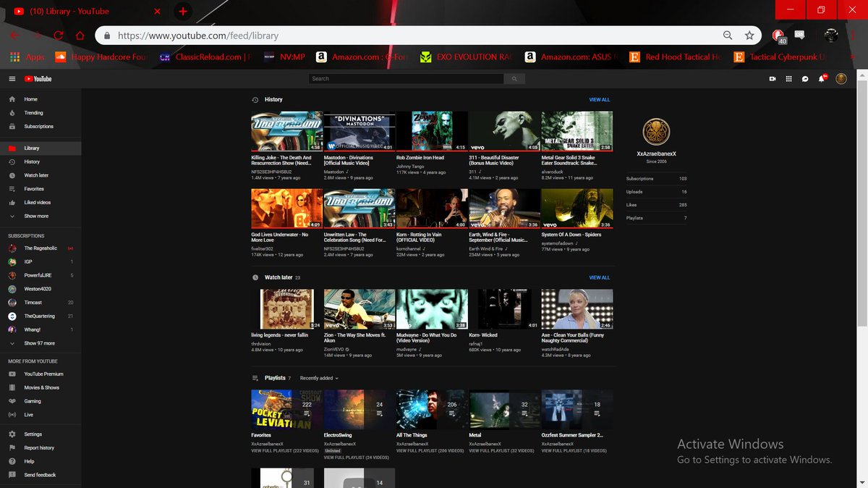This screenshot has height=488, width=868.
Task: Click View All next to History
Action: (x=599, y=100)
